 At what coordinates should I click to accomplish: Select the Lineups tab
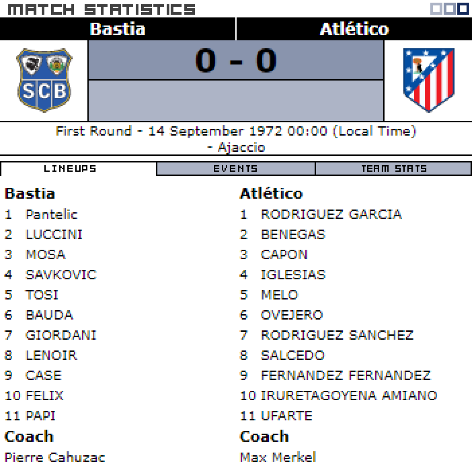click(70, 169)
